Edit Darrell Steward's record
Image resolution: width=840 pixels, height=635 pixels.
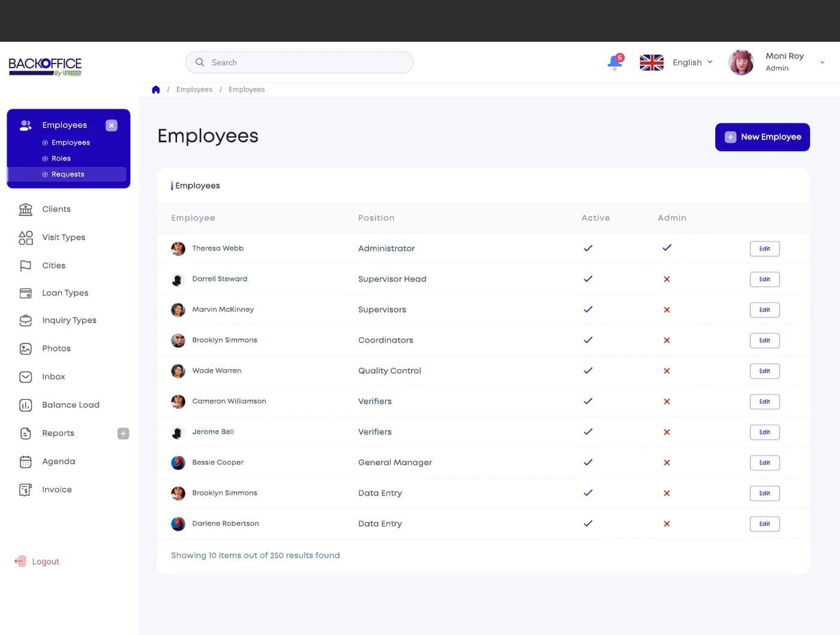pos(764,279)
